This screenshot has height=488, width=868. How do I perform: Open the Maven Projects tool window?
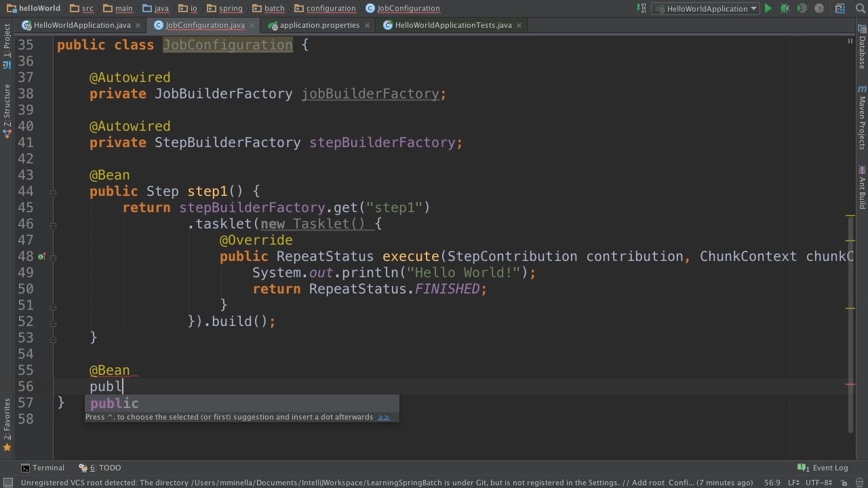pos(862,118)
